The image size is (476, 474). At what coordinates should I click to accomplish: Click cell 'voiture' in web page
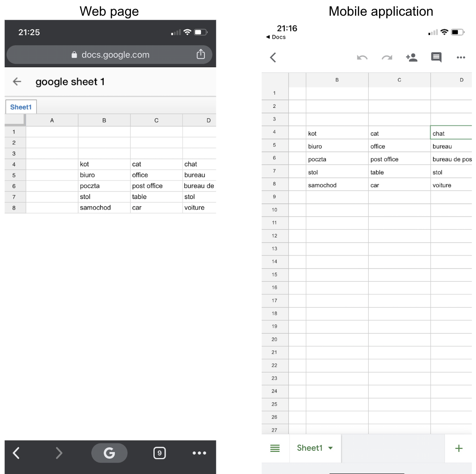click(x=199, y=208)
